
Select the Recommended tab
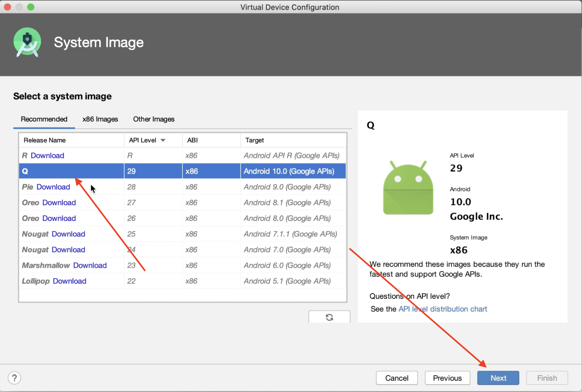tap(44, 119)
